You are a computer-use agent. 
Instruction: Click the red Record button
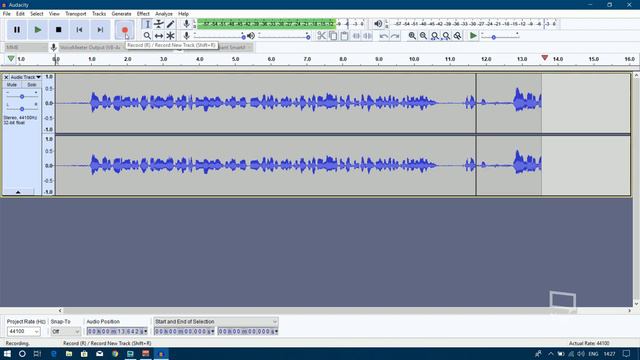click(124, 30)
